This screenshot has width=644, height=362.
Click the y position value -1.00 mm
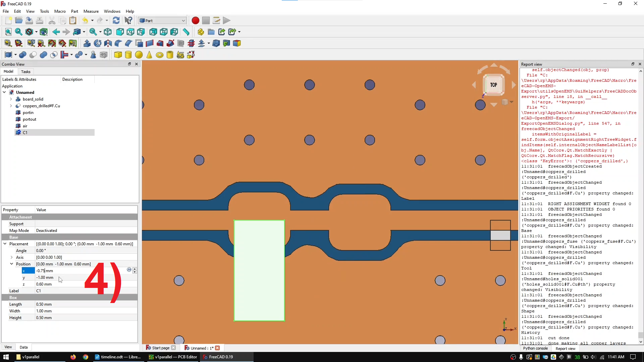click(45, 278)
